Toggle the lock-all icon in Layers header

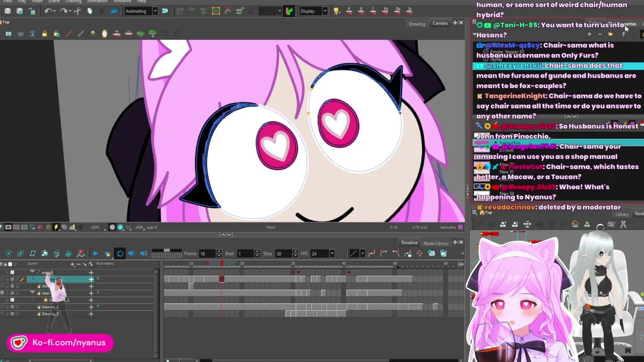click(5, 264)
